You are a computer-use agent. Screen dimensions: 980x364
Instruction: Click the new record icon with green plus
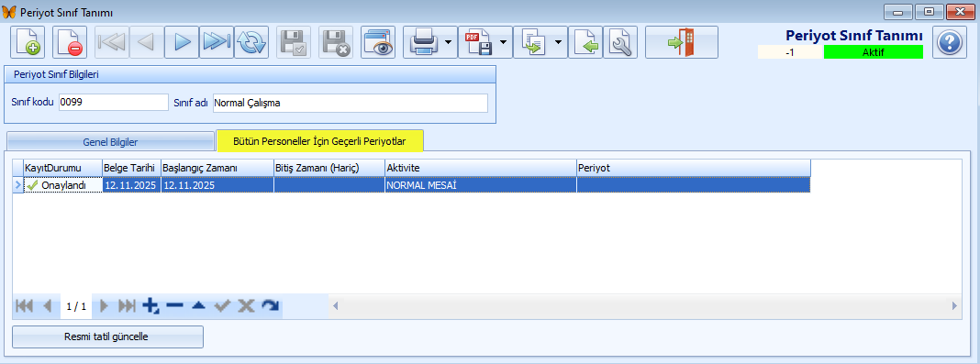pos(28,42)
